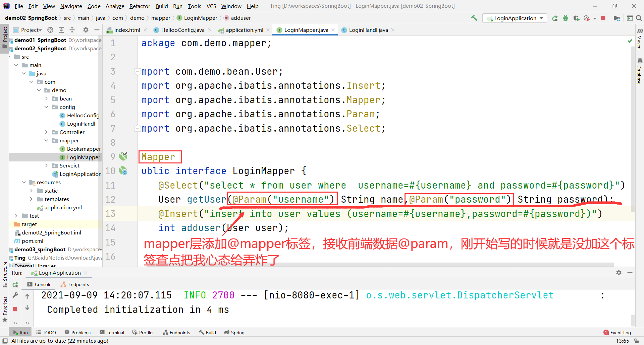Image resolution: width=644 pixels, height=345 pixels.
Task: Rerun the application with the green arrow icon
Action: (x=555, y=18)
